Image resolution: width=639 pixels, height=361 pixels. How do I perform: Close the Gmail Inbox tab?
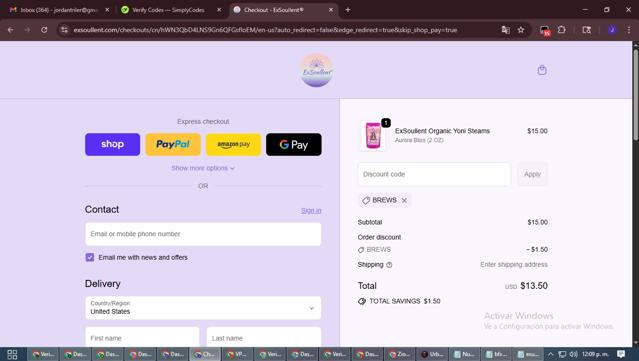coord(107,10)
